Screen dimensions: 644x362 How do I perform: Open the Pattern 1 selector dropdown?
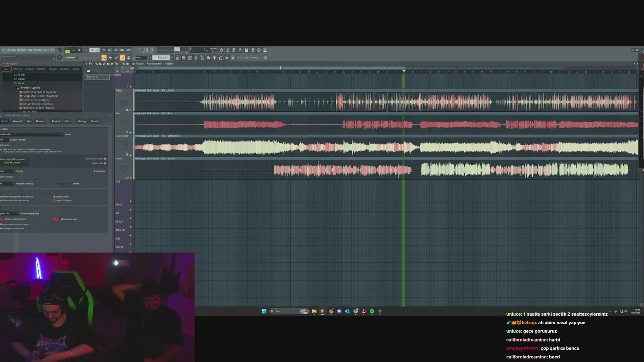[x=160, y=57]
